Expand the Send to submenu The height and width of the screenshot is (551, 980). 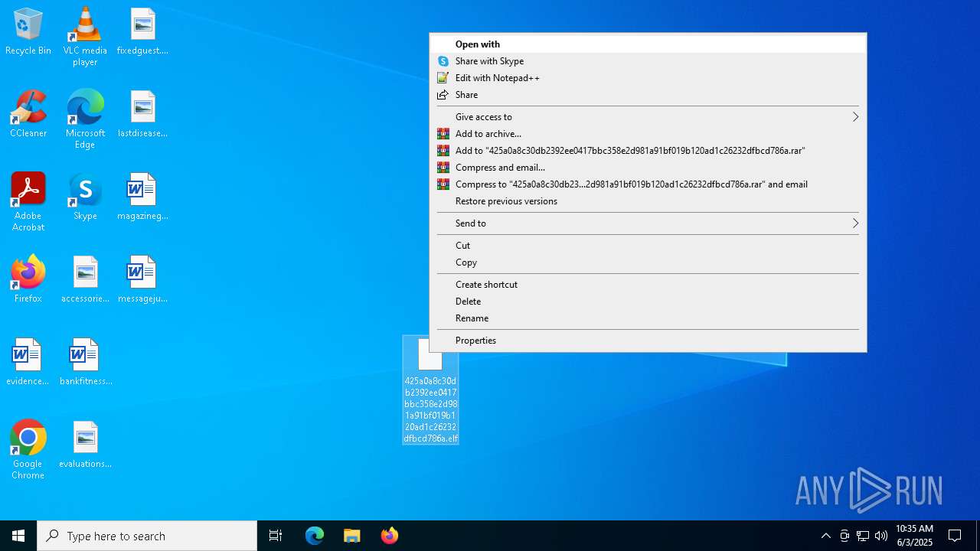pyautogui.click(x=648, y=223)
